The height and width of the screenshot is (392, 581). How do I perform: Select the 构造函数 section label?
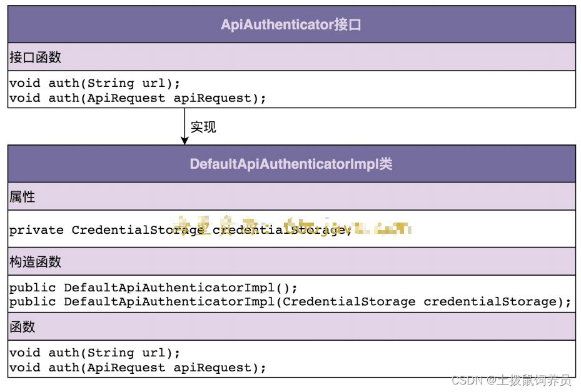pyautogui.click(x=36, y=262)
